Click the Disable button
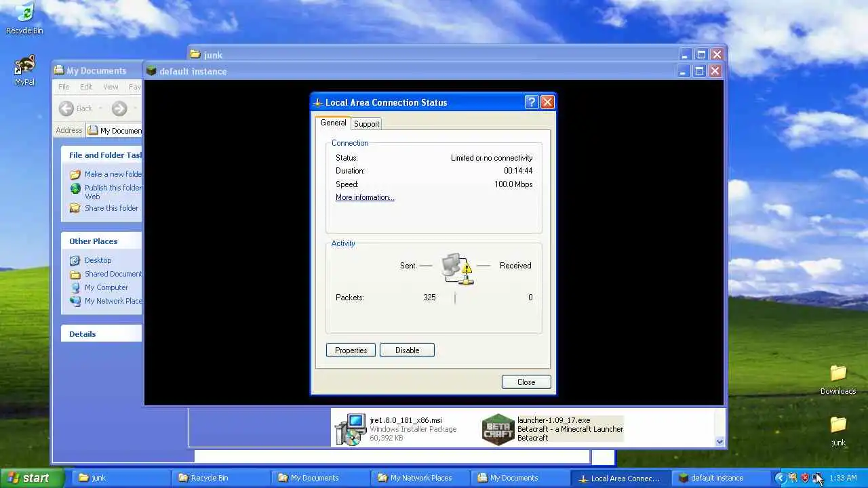This screenshot has height=488, width=868. point(407,350)
